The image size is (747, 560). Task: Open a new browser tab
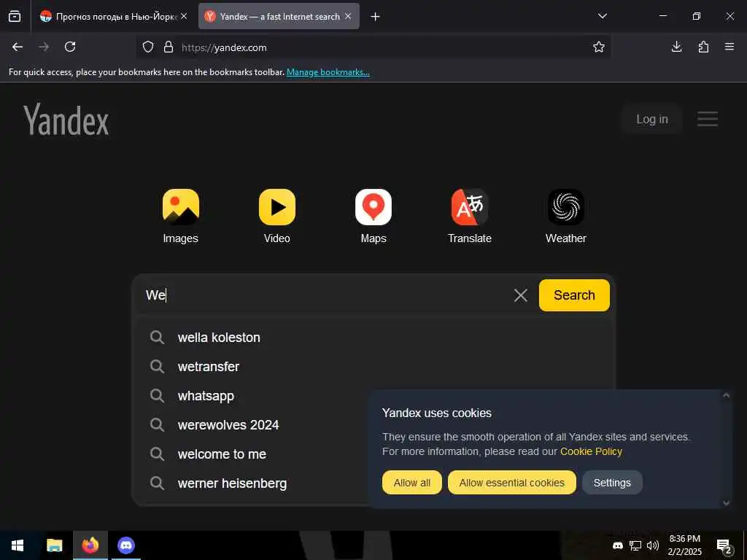376,17
